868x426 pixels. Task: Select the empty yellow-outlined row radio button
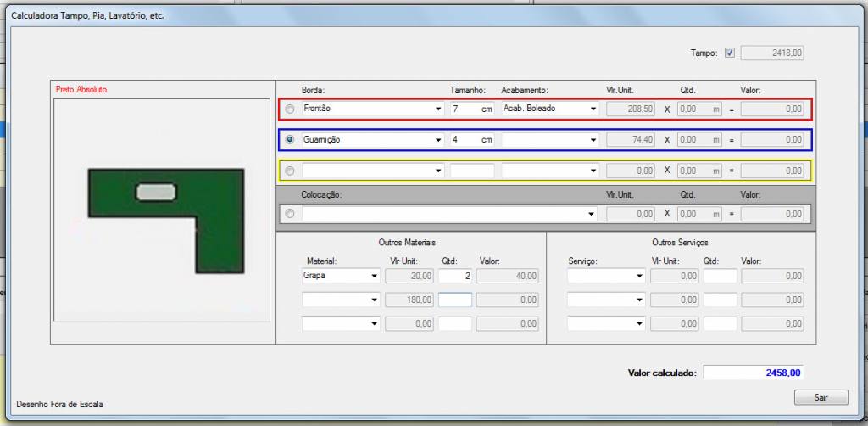point(290,171)
